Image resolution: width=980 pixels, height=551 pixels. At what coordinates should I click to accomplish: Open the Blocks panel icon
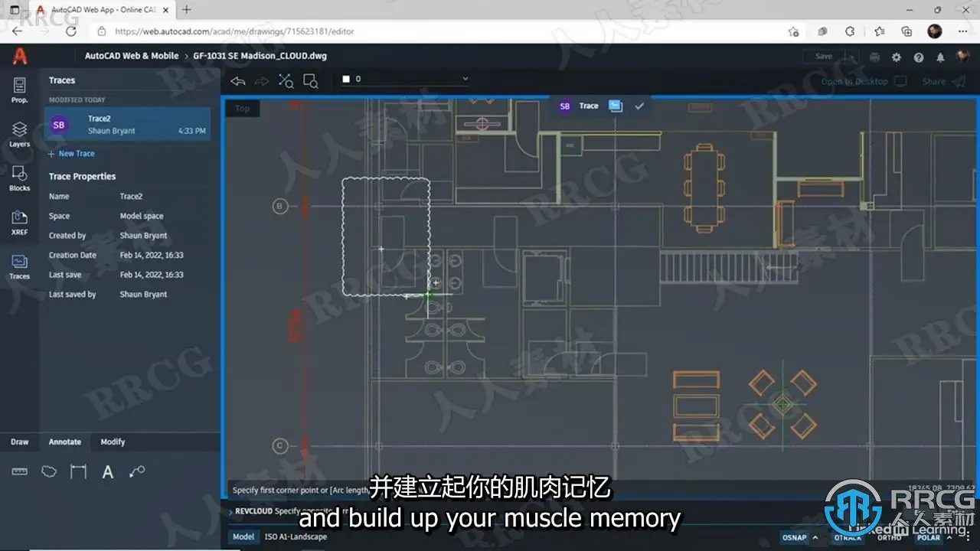19,178
